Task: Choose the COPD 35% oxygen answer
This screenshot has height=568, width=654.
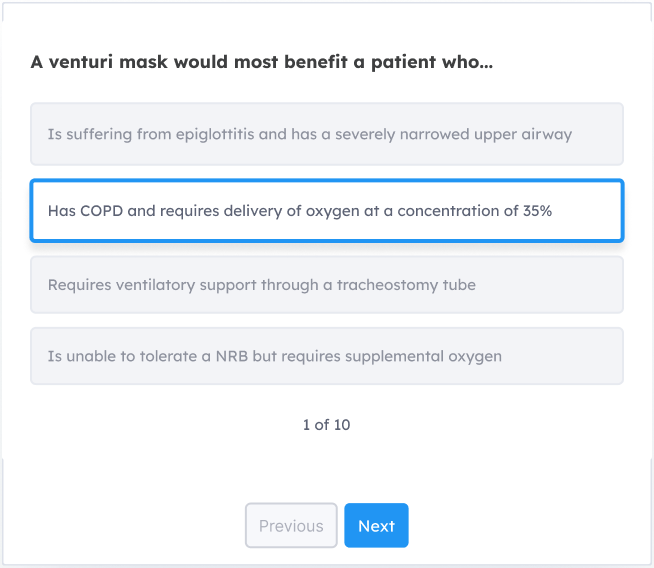Action: 326,211
